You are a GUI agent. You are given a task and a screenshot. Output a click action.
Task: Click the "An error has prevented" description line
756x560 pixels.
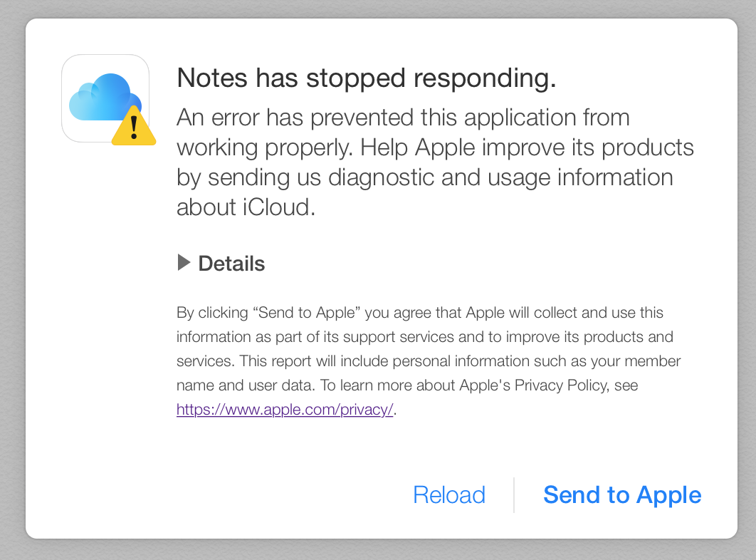tap(403, 118)
